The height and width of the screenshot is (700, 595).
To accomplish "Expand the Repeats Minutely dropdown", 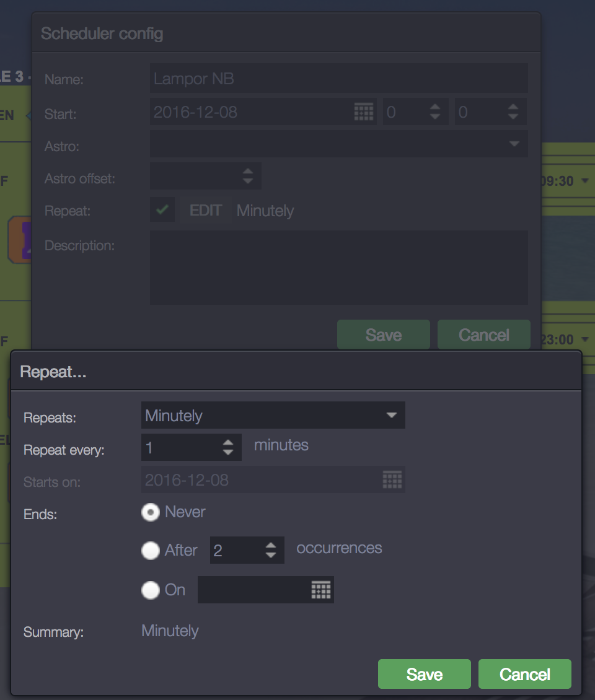I will 391,415.
